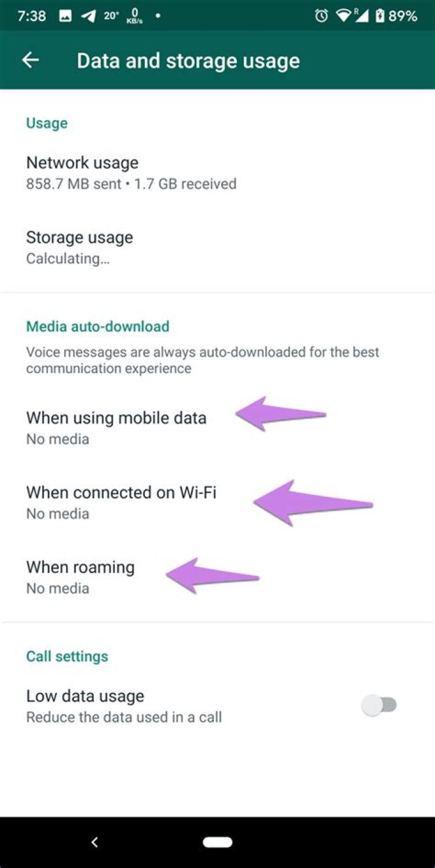
Task: Toggle the Low data usage switch
Action: (379, 704)
